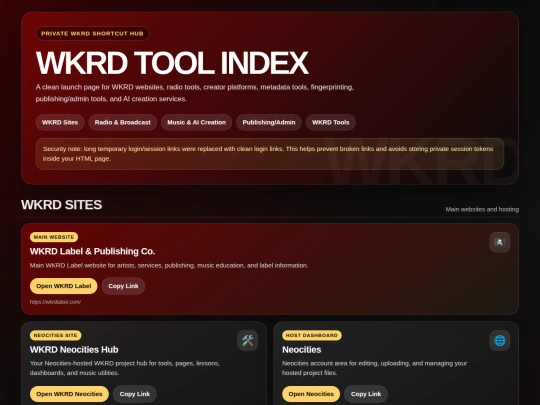Screen dimensions: 540x405
Task: Click the WKRD TOOL INDEX heading
Action: (172, 63)
